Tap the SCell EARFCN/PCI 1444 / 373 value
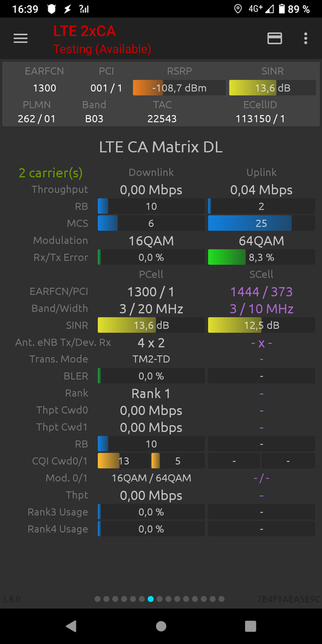The image size is (322, 644). 262,292
